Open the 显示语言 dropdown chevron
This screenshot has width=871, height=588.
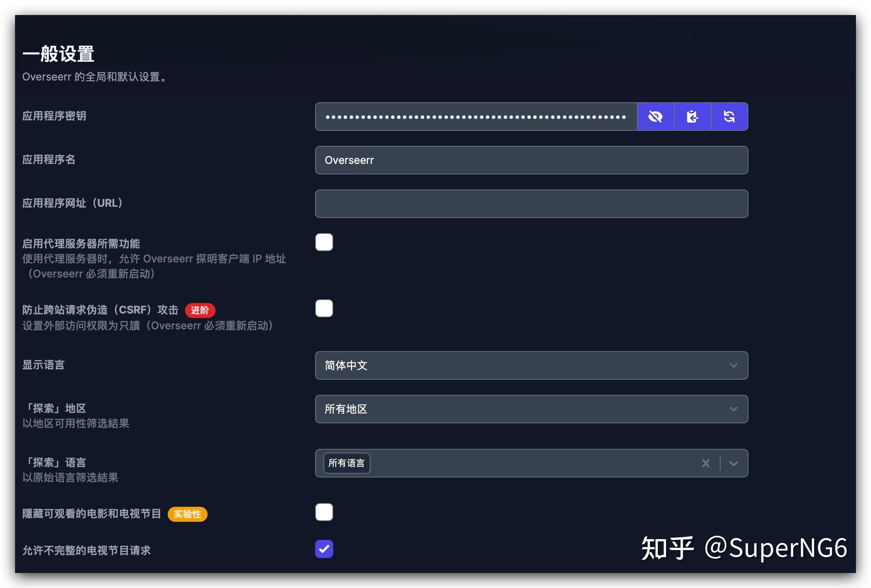point(733,365)
